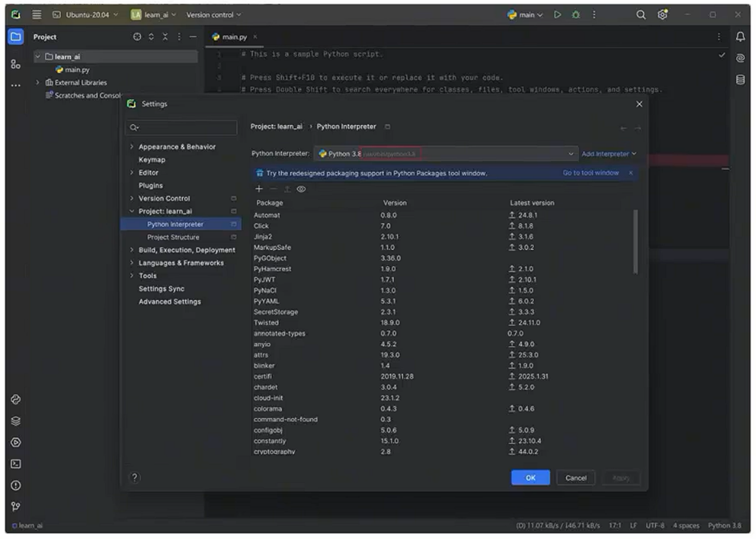Open the Database tool window icon
Image resolution: width=756 pixels, height=539 pixels.
[x=740, y=79]
